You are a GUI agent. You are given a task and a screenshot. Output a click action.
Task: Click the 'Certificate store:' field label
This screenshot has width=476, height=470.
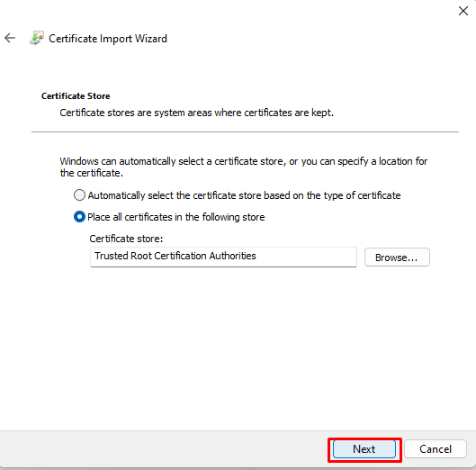click(126, 239)
